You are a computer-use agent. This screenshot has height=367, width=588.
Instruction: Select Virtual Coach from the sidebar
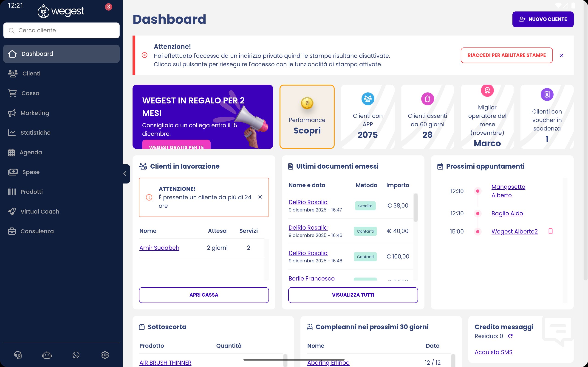click(x=40, y=211)
